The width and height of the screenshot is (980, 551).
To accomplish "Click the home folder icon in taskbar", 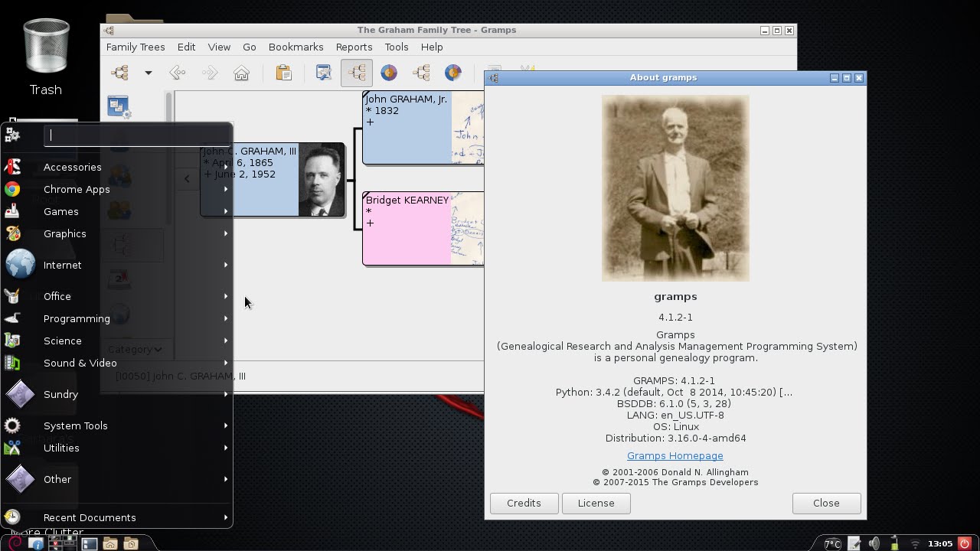I will (x=110, y=544).
